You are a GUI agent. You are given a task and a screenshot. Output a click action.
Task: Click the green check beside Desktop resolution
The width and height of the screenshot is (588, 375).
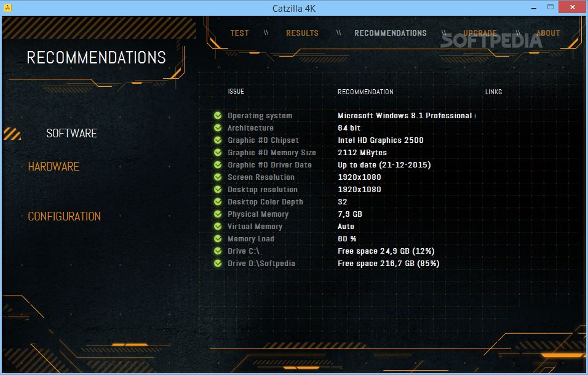click(x=218, y=189)
